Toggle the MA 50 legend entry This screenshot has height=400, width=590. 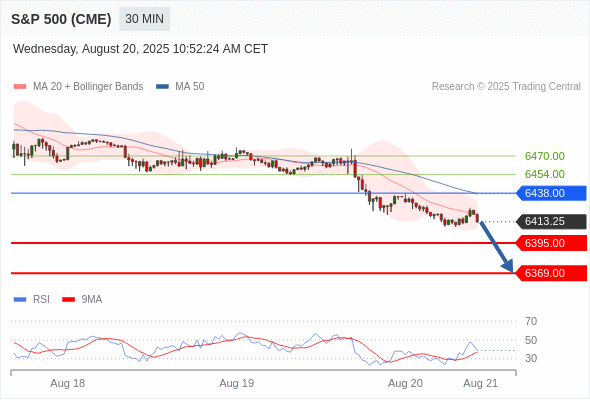(x=180, y=87)
